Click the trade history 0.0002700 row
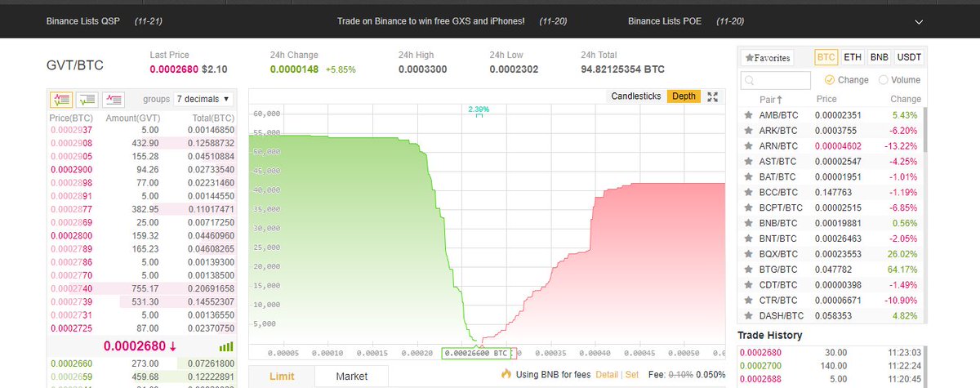This screenshot has width=980, height=388. [x=832, y=367]
